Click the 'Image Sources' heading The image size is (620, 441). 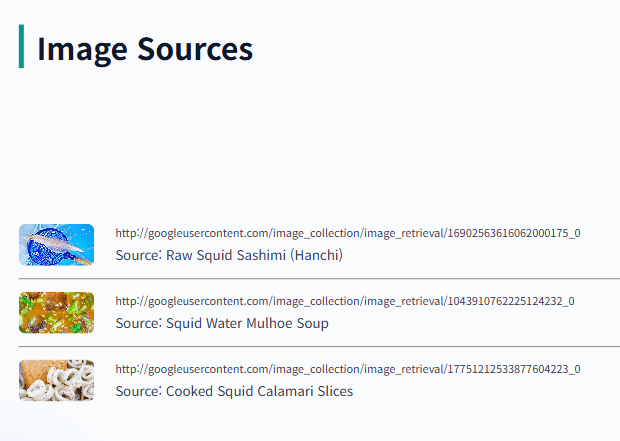tap(145, 49)
